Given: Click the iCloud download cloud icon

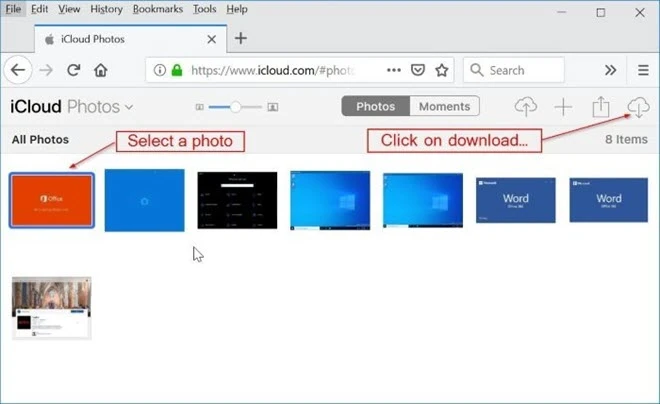Looking at the screenshot, I should click(636, 106).
